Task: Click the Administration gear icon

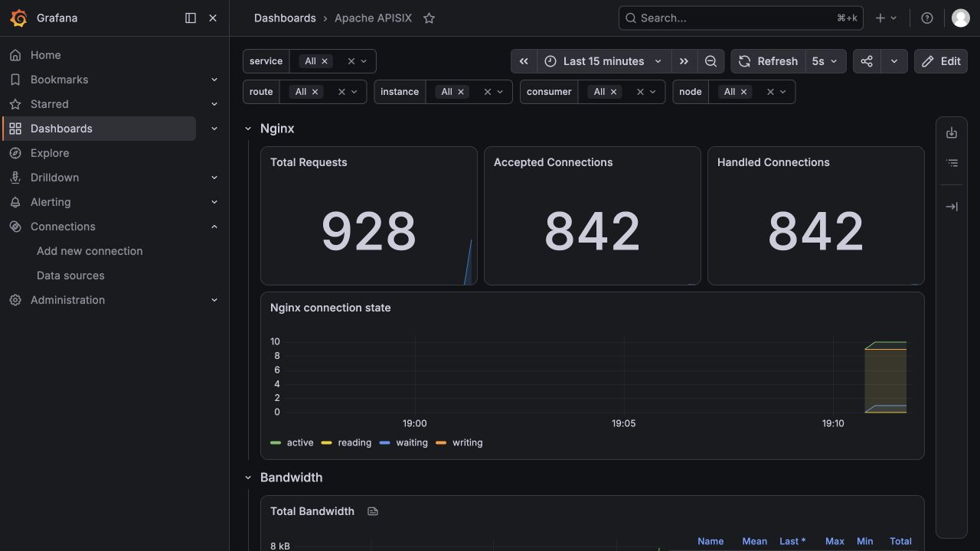Action: (15, 300)
